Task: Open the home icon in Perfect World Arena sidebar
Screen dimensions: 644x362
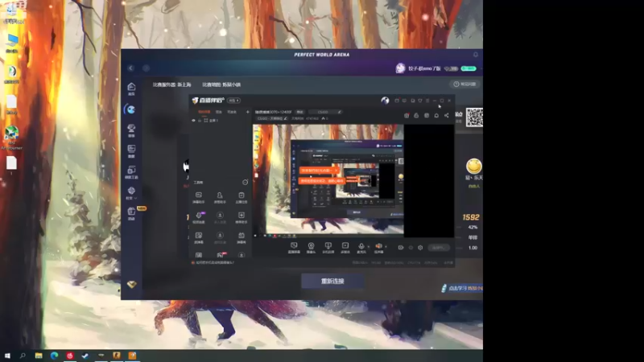Action: coord(131,88)
